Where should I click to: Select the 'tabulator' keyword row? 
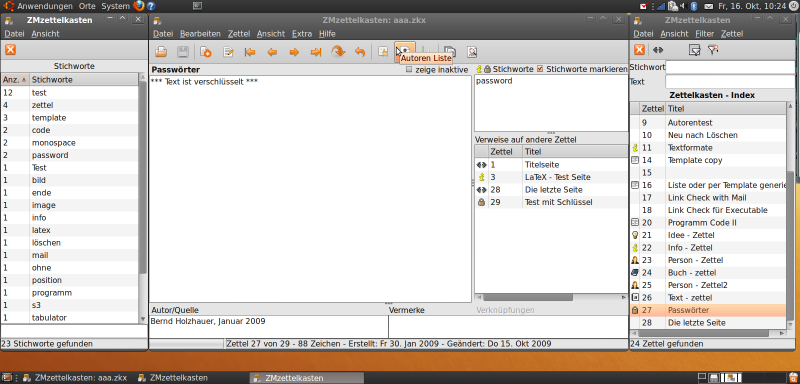69,318
